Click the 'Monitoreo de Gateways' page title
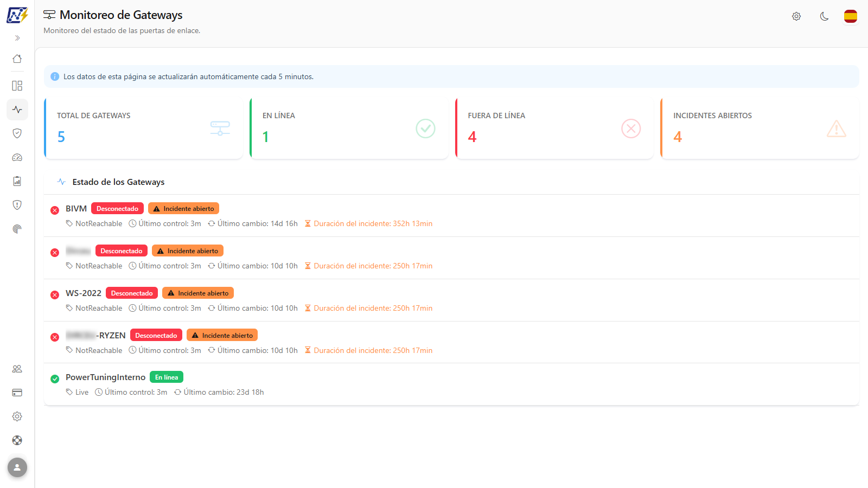The image size is (868, 488). point(121,15)
